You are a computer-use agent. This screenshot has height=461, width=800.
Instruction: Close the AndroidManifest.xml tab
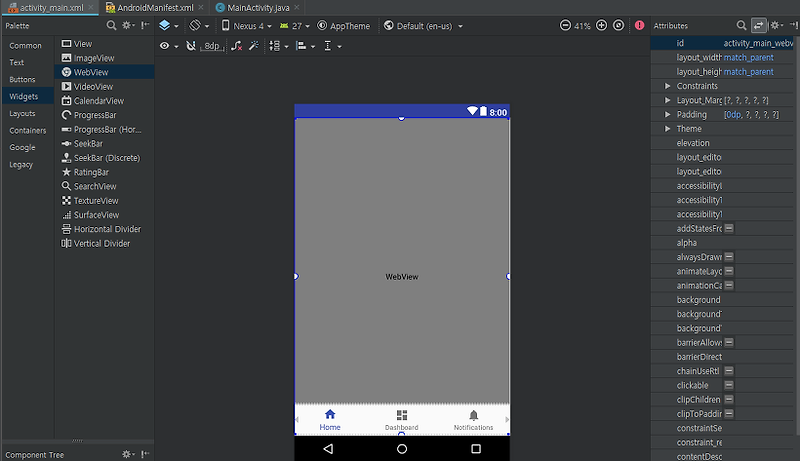201,8
